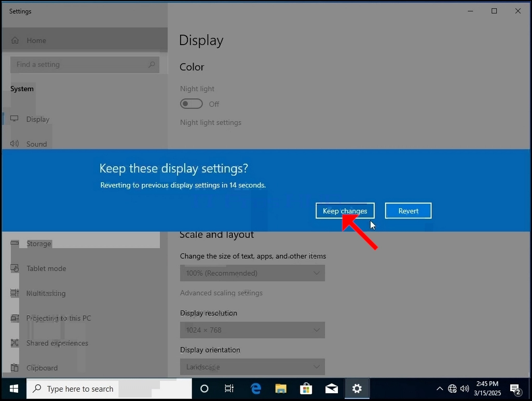Open the Home settings page
532x401 pixels.
85,41
